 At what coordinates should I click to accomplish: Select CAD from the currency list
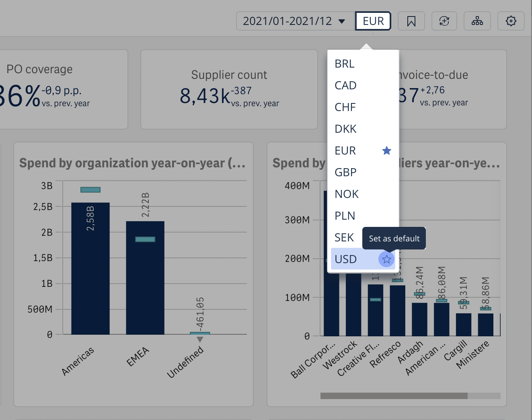[345, 85]
